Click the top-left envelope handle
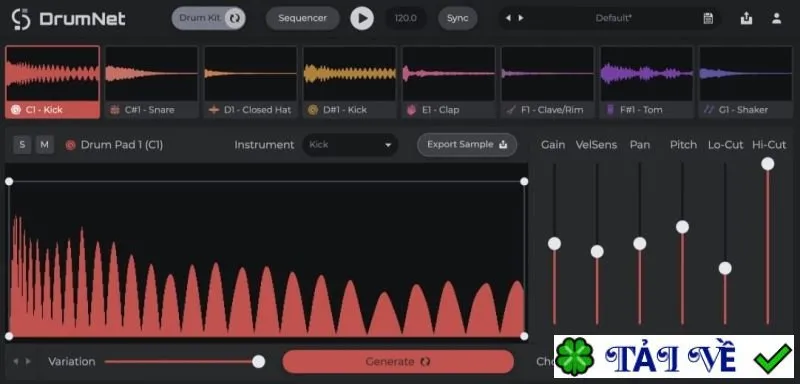Viewport: 800px width, 384px height. (9, 182)
